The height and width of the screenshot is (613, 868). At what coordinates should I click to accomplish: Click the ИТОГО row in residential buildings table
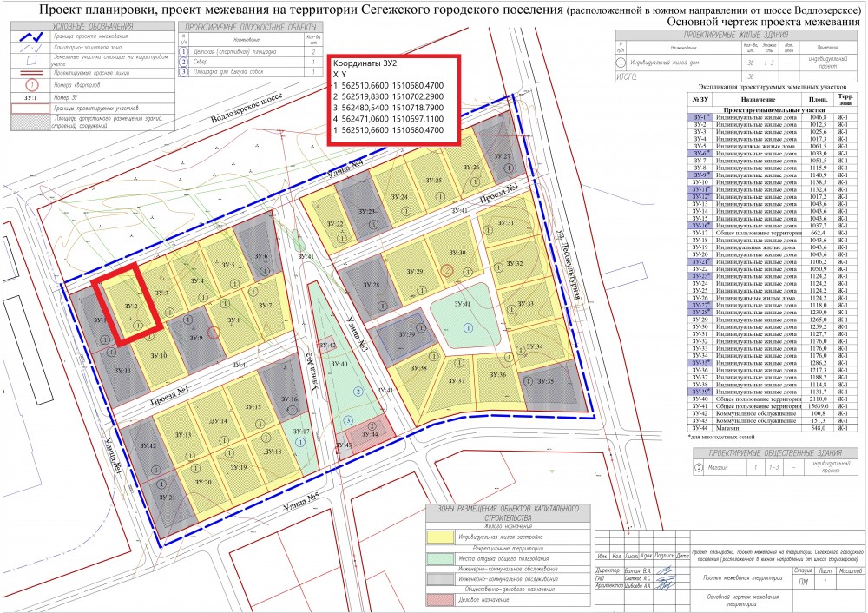736,76
